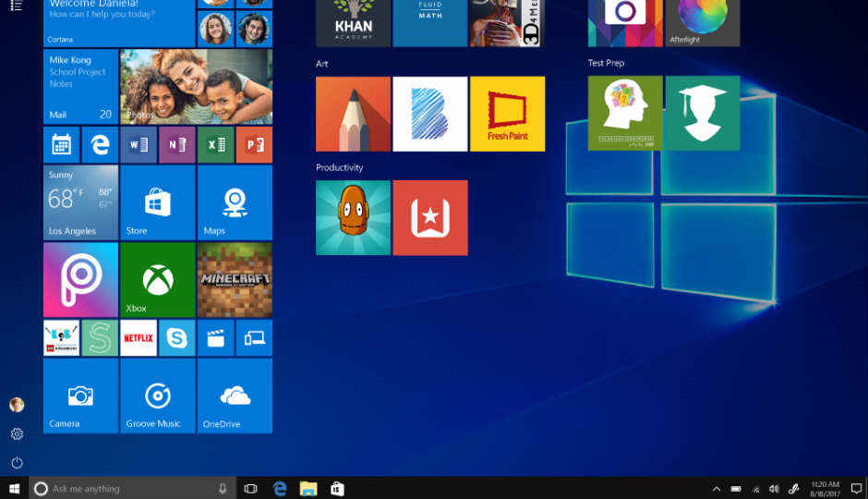Open the brain head Test Prep tile

(x=625, y=114)
